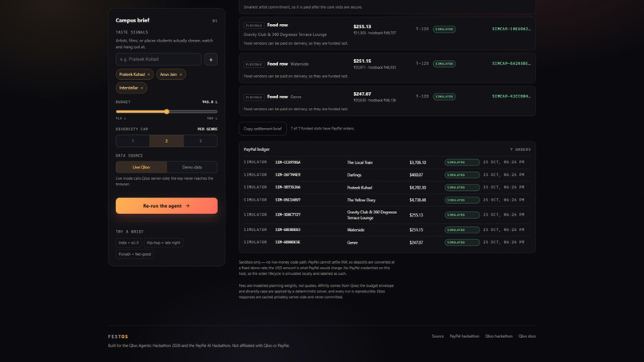Click FLEXIBLE tag on the Waterside food row
Screen dimensions: 644x362
point(254,65)
